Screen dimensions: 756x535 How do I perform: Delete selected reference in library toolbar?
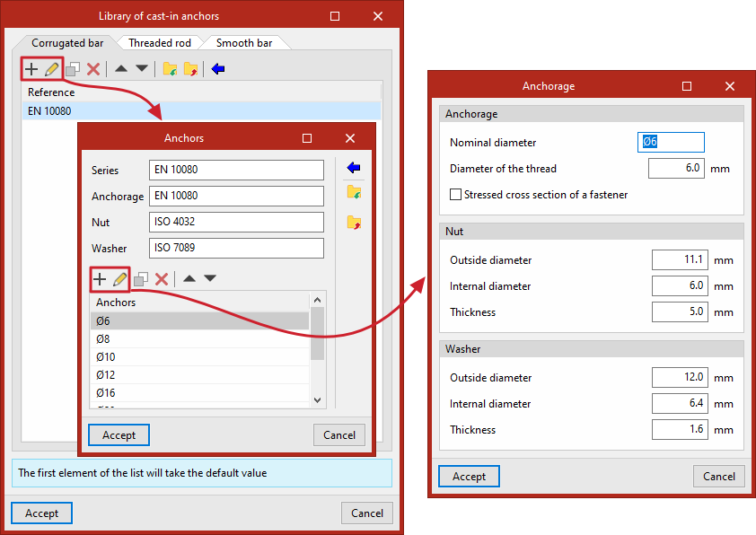point(93,69)
